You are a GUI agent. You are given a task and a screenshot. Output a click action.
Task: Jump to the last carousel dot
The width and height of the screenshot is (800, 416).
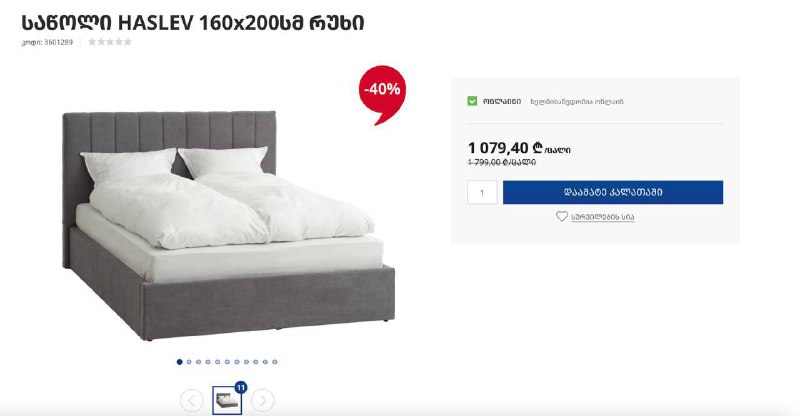point(274,362)
